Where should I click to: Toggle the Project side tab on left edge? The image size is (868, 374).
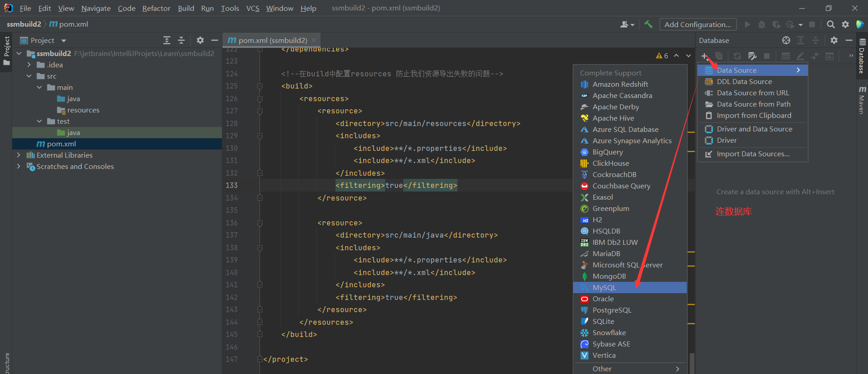pos(6,51)
